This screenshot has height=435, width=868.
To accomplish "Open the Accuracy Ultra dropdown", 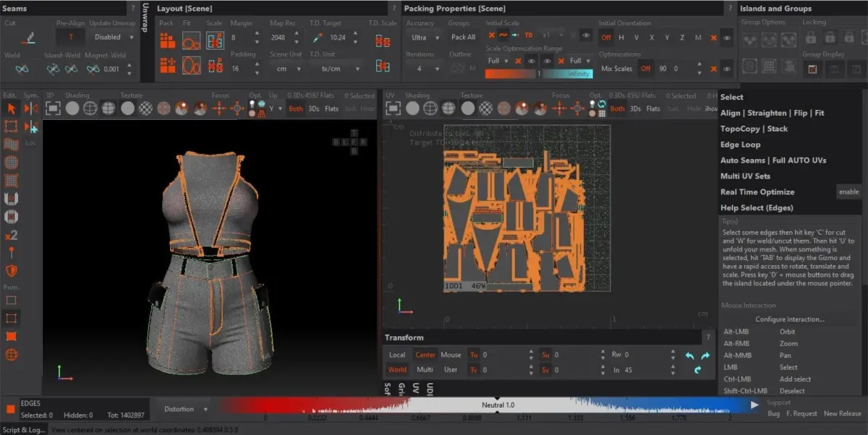I will 423,37.
